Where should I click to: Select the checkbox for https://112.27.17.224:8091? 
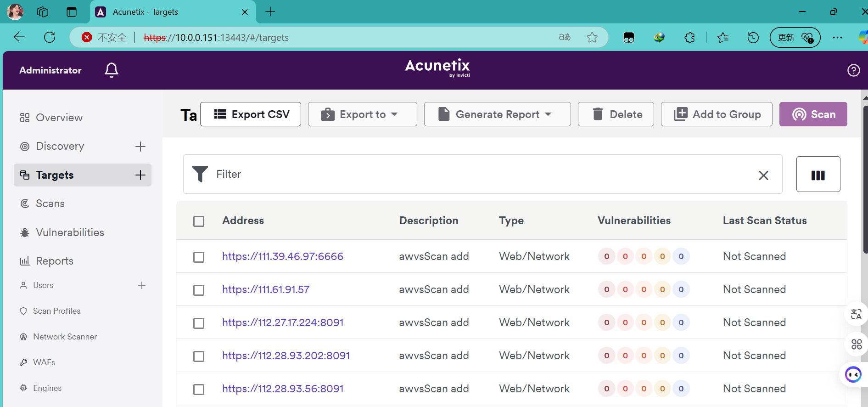(x=199, y=323)
